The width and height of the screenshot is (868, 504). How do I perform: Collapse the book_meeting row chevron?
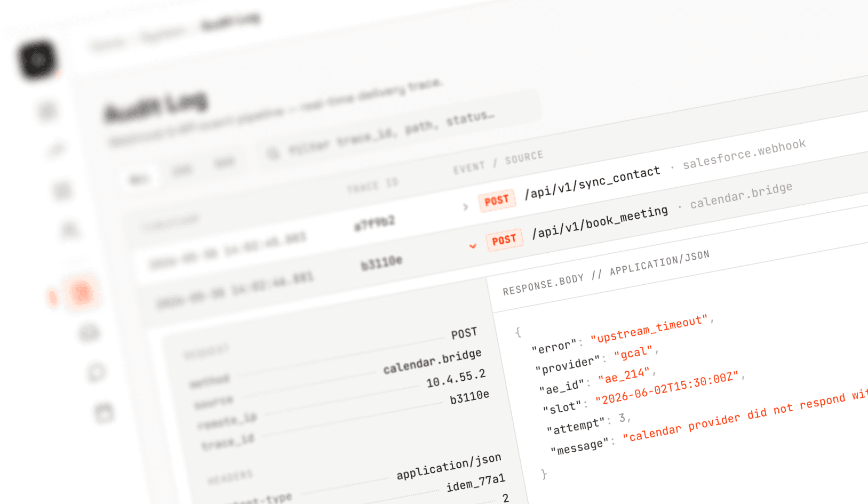[x=472, y=246]
